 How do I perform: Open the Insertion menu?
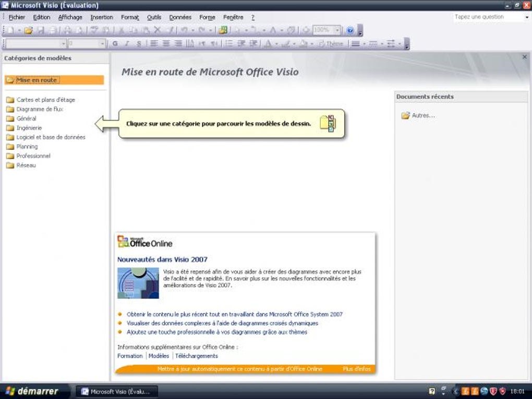tap(102, 17)
